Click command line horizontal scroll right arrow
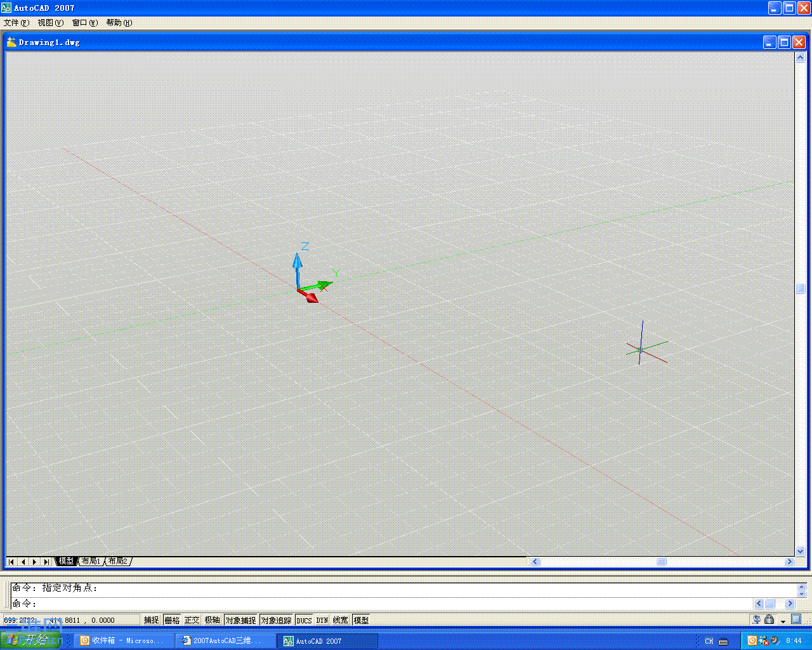812x650 pixels. coord(790,604)
